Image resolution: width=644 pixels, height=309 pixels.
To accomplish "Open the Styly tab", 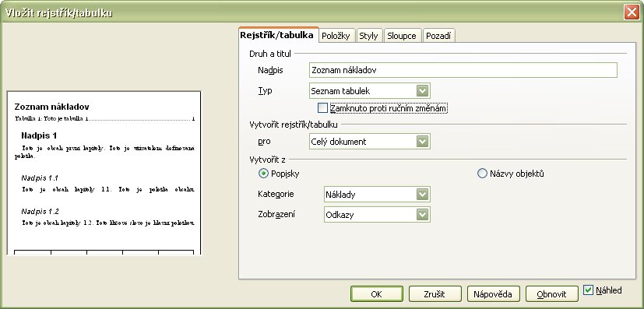I will [368, 36].
